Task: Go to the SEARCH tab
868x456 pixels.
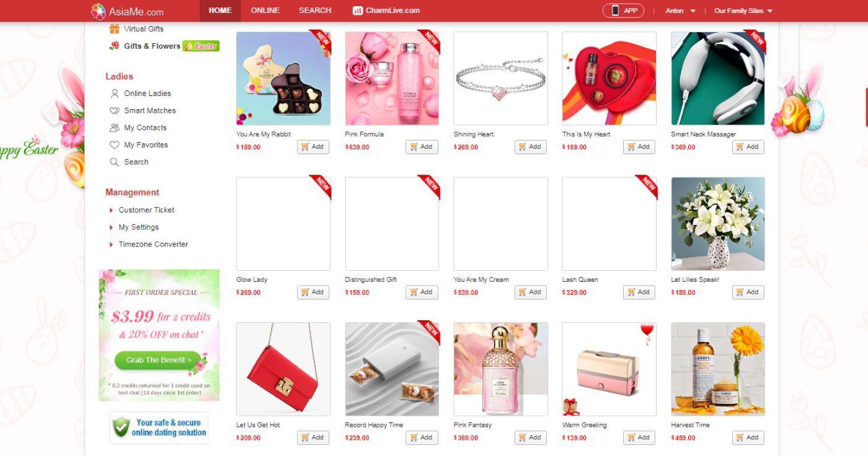Action: click(315, 11)
